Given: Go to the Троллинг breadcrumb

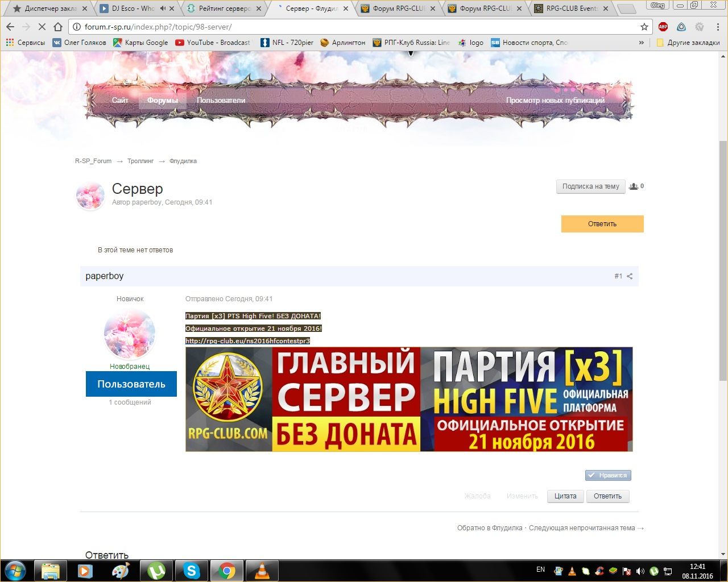Looking at the screenshot, I should point(140,161).
